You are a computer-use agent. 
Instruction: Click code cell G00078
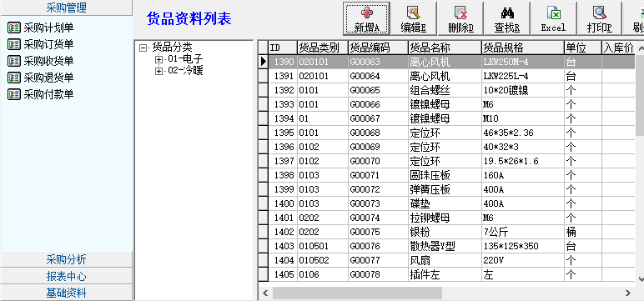click(x=378, y=274)
